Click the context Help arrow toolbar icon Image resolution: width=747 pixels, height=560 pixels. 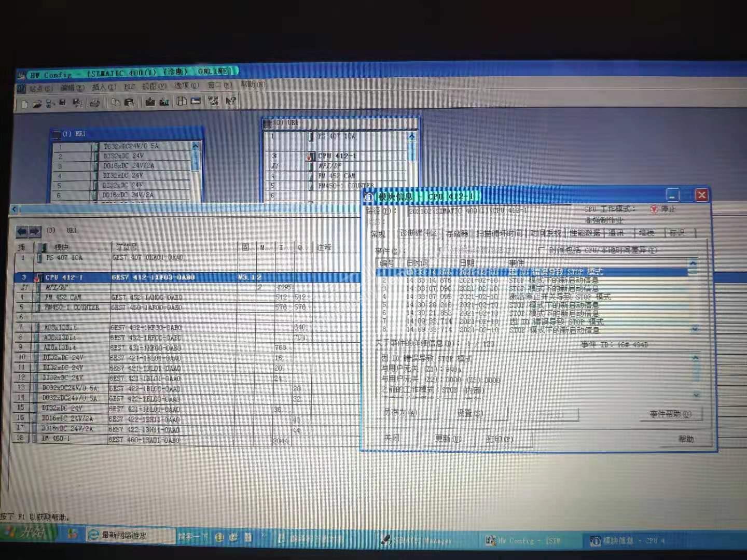[231, 101]
